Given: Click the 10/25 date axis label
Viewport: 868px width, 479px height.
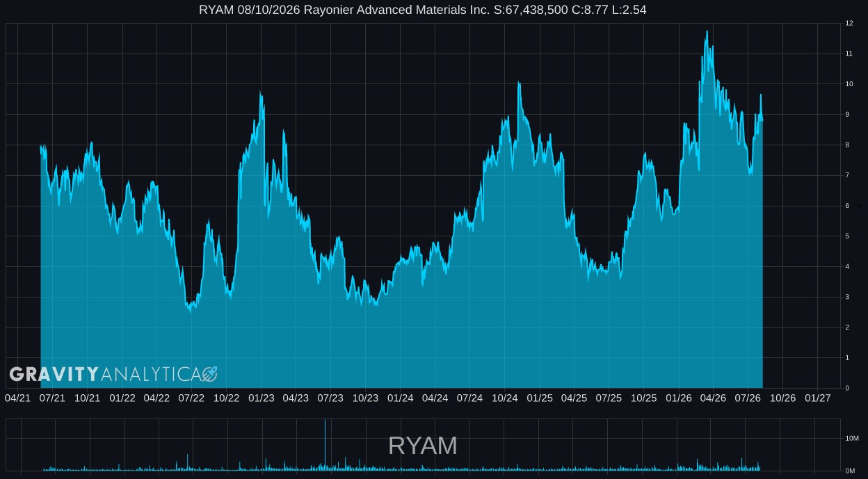Looking at the screenshot, I should (643, 398).
